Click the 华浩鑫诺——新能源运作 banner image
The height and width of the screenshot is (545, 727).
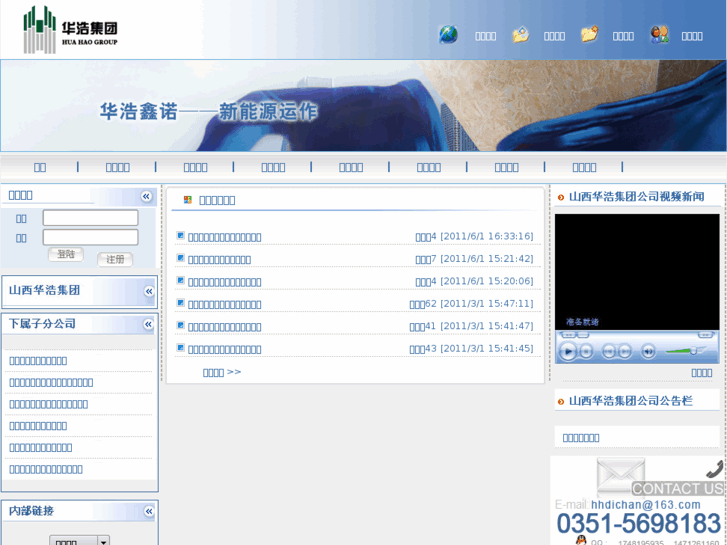click(x=364, y=106)
